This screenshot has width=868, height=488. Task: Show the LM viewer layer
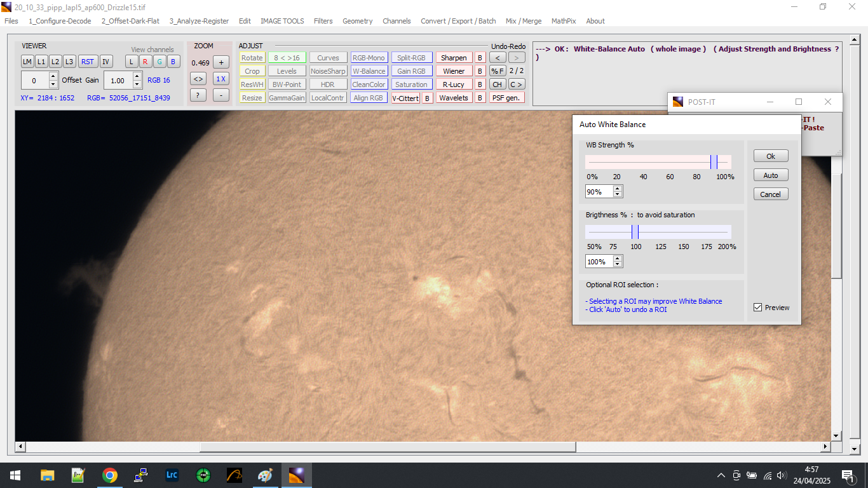tap(27, 62)
